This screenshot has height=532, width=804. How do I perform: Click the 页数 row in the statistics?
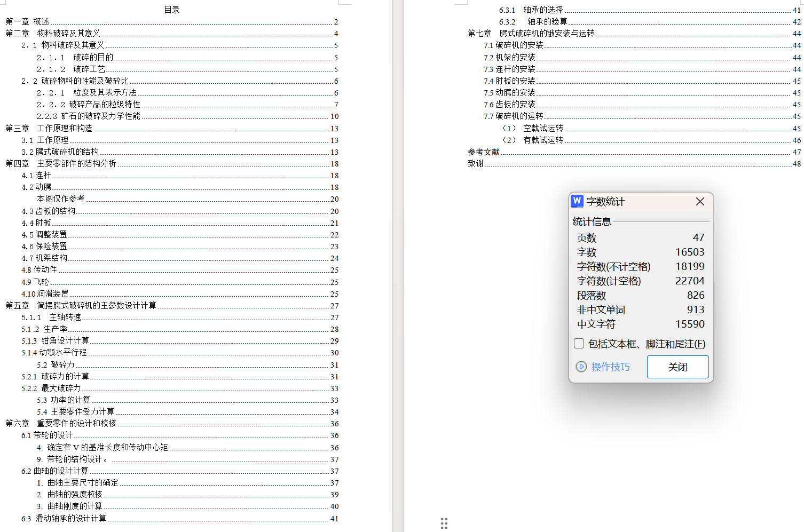(x=641, y=237)
